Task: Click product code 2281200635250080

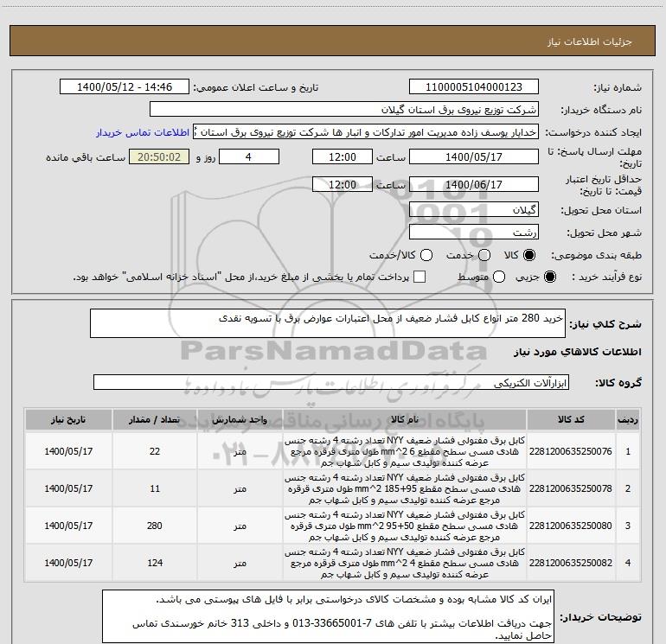Action: tap(571, 526)
